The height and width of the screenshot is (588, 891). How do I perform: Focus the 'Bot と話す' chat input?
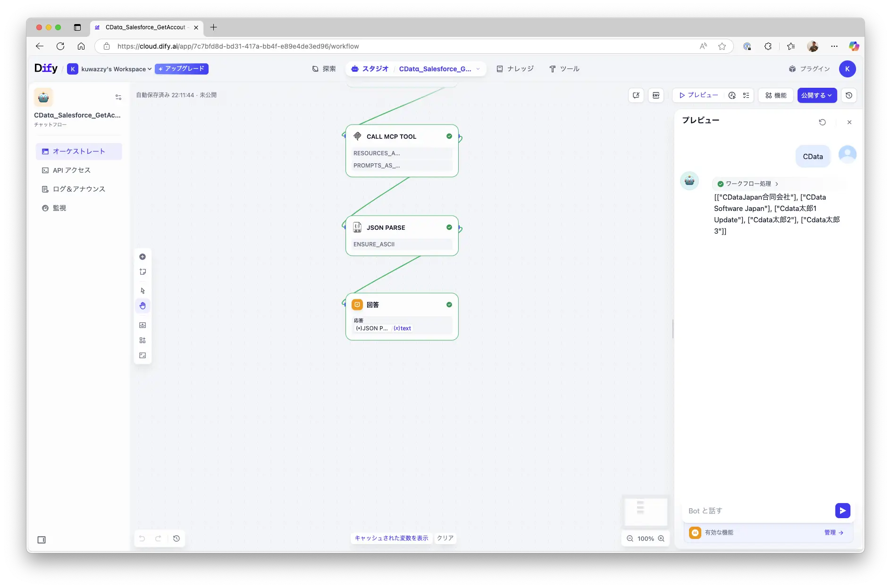[759, 511]
